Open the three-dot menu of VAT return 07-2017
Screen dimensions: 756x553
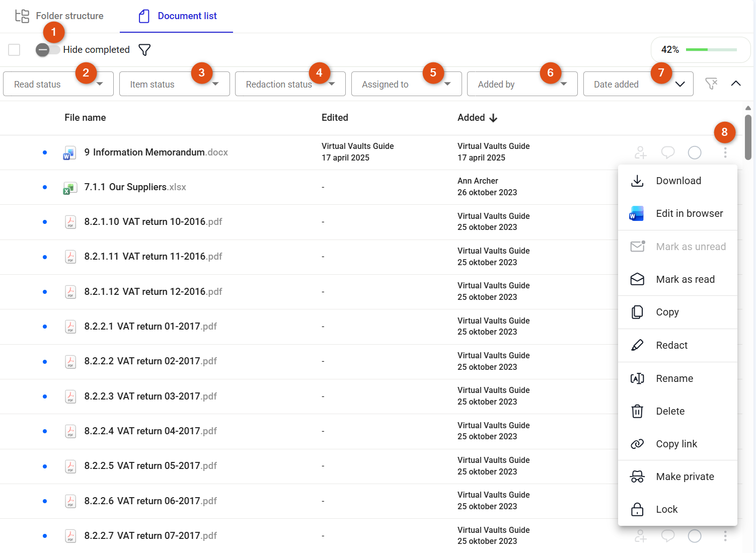coord(725,536)
